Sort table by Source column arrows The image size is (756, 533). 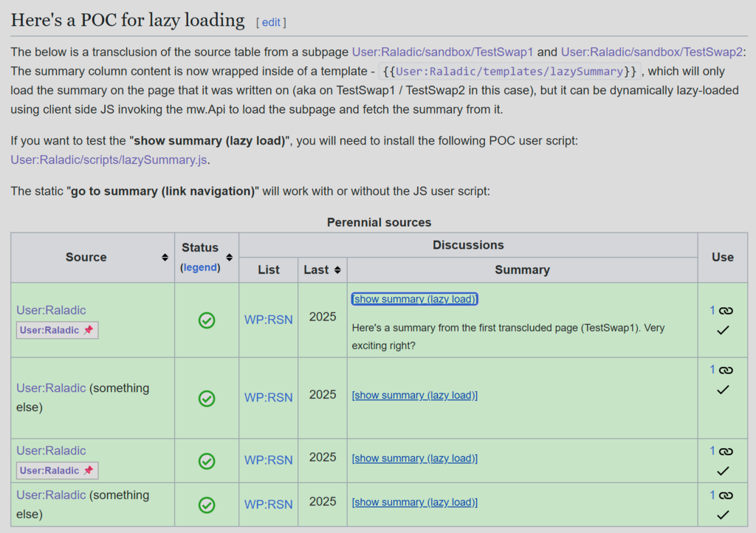[165, 258]
